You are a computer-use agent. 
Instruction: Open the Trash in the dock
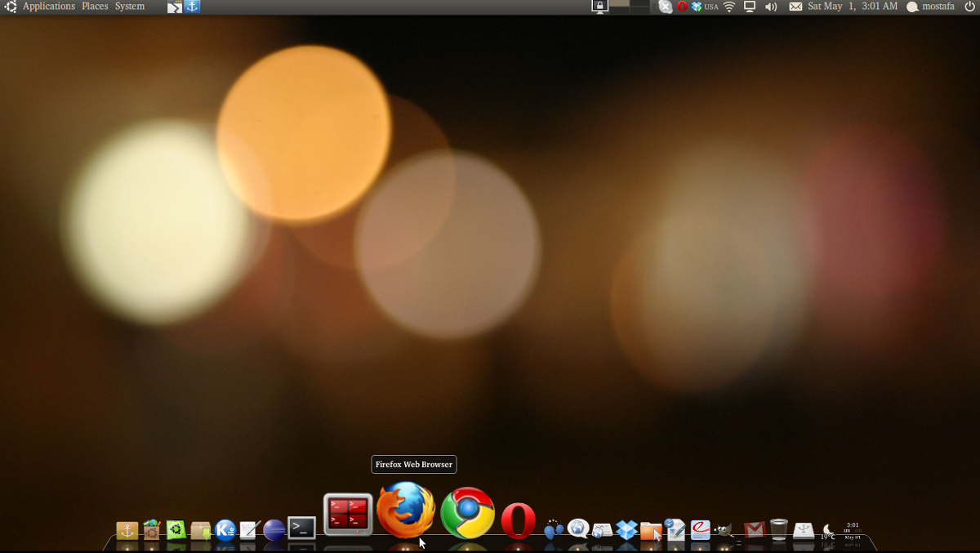(x=779, y=529)
